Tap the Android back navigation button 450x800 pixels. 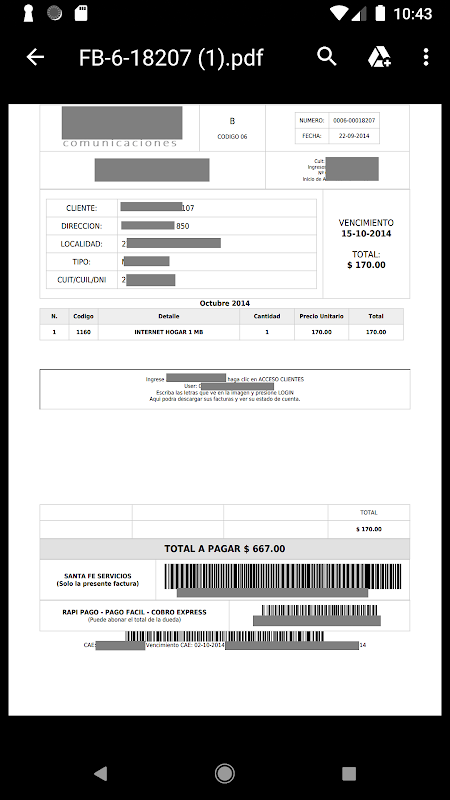101,773
